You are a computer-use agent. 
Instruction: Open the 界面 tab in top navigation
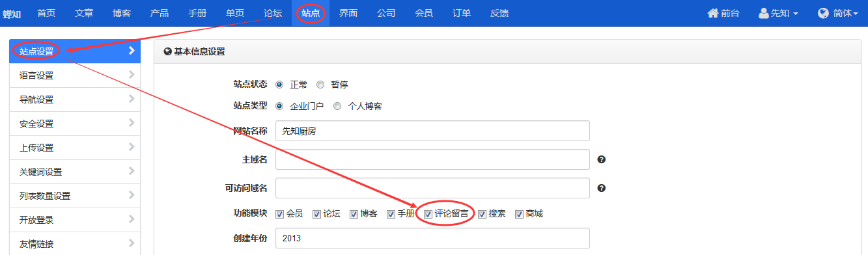(348, 13)
